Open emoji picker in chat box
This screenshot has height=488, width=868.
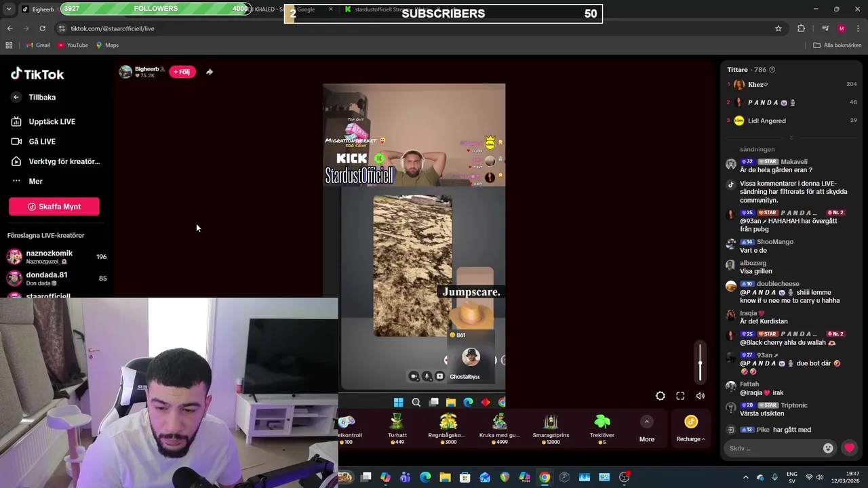click(x=828, y=448)
